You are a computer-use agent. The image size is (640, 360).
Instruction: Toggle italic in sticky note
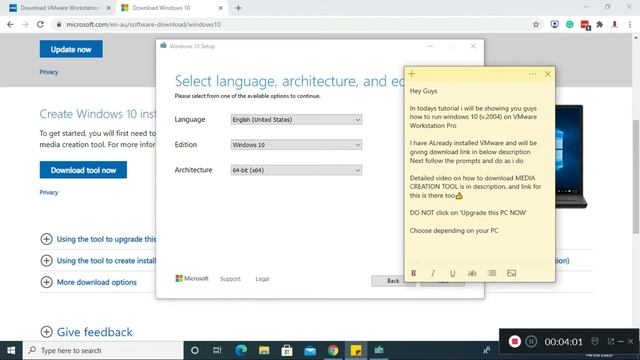433,273
